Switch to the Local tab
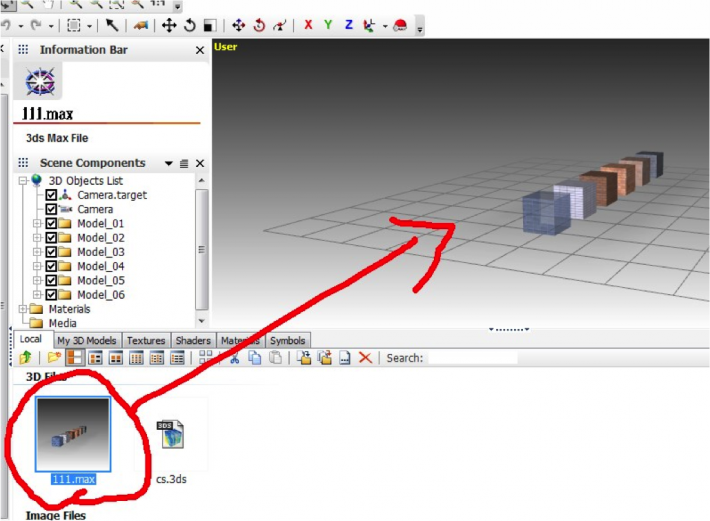The image size is (710, 521). (30, 339)
